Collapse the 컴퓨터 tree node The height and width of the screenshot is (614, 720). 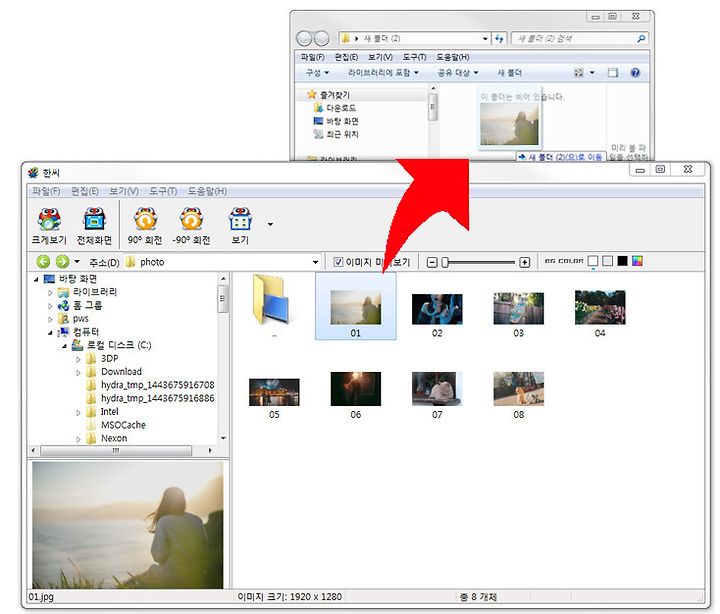click(50, 332)
